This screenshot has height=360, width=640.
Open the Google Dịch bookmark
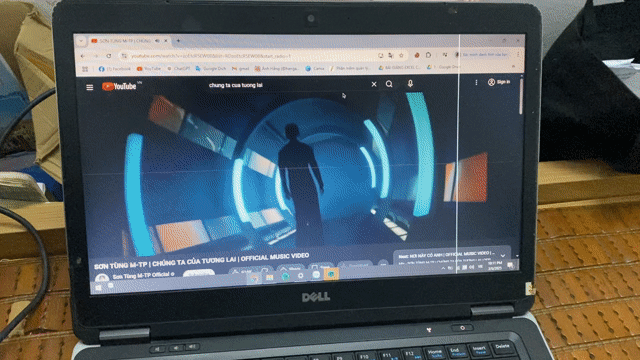click(211, 69)
